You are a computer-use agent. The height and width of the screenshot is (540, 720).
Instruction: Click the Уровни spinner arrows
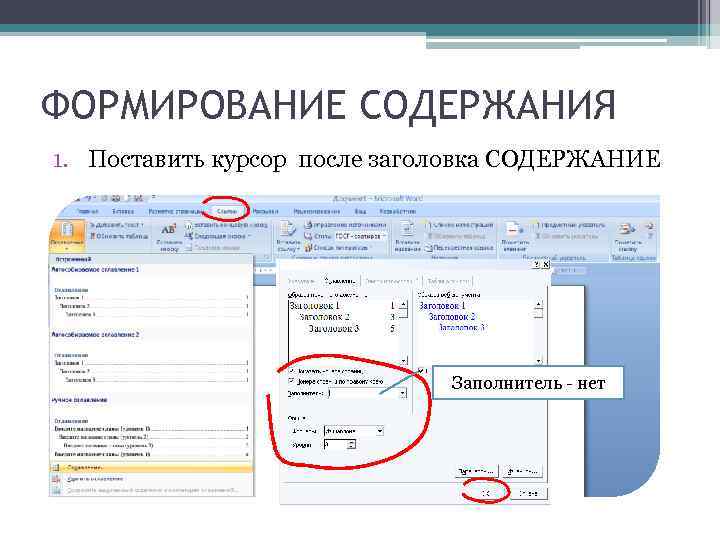coord(351,444)
